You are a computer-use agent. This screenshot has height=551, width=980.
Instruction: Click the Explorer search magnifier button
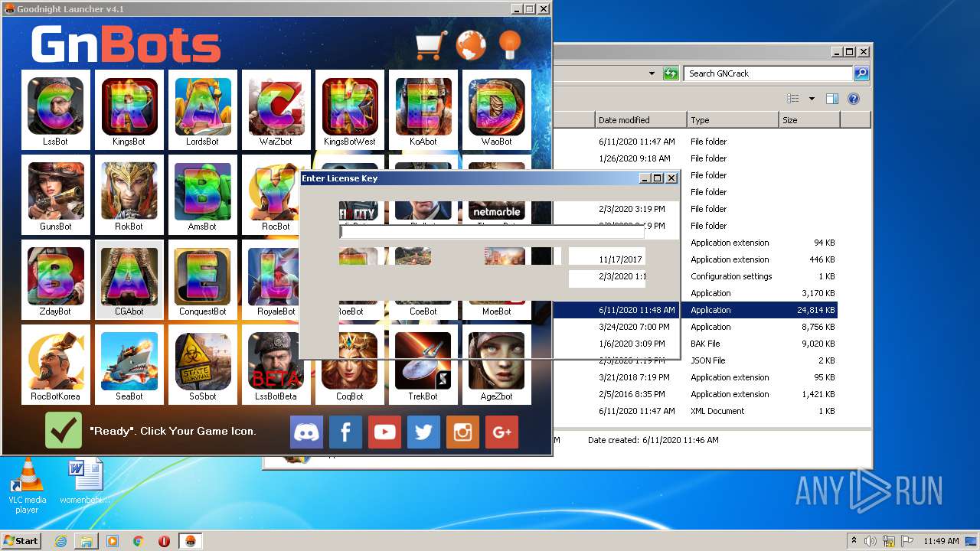tap(861, 73)
